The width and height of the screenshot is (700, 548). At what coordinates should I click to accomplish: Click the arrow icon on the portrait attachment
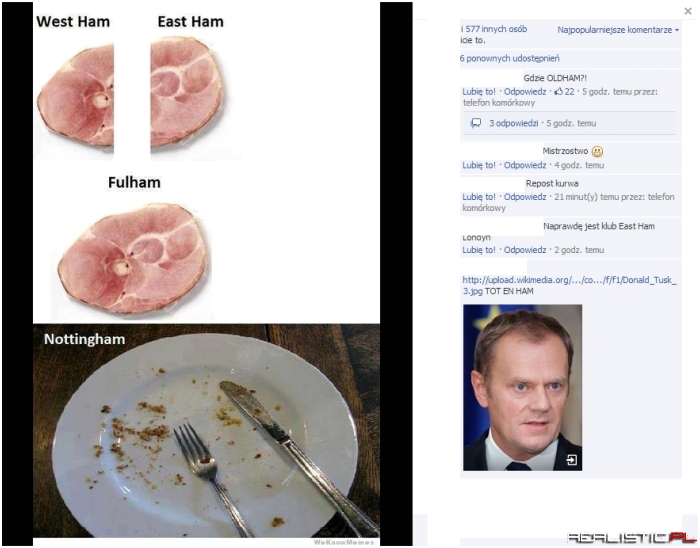[571, 460]
